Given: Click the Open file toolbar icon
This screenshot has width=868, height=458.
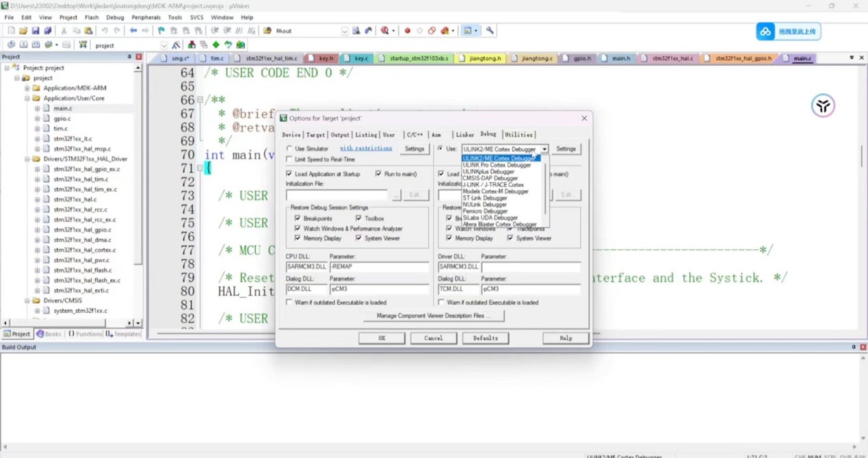Looking at the screenshot, I should pyautogui.click(x=23, y=31).
